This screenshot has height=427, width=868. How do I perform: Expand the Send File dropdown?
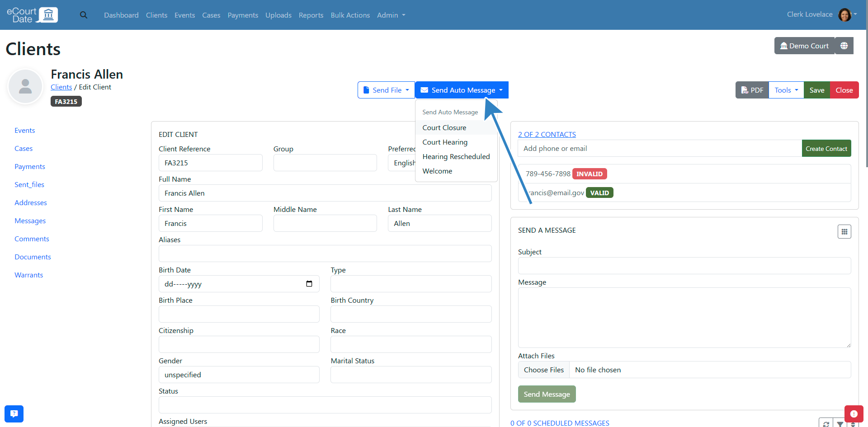tap(386, 90)
